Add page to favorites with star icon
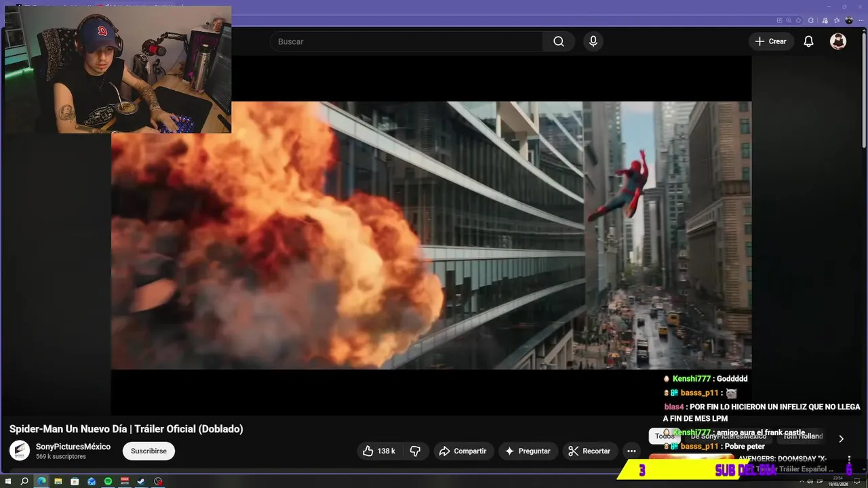Viewport: 868px width, 488px height. pos(798,20)
